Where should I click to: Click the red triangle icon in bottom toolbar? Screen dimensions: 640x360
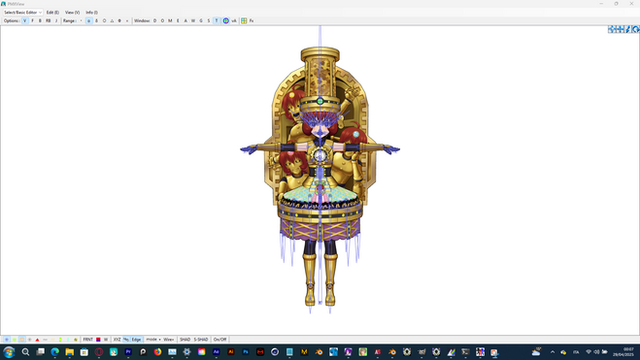37,340
